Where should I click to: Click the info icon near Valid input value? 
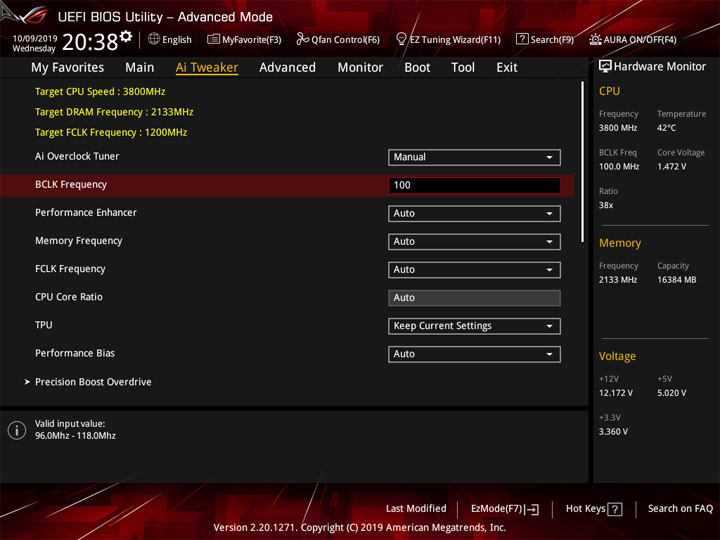tap(17, 430)
